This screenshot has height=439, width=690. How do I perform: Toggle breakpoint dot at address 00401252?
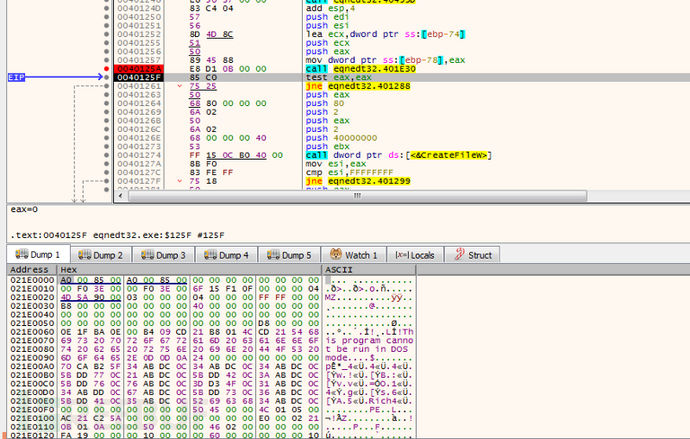pyautogui.click(x=106, y=34)
